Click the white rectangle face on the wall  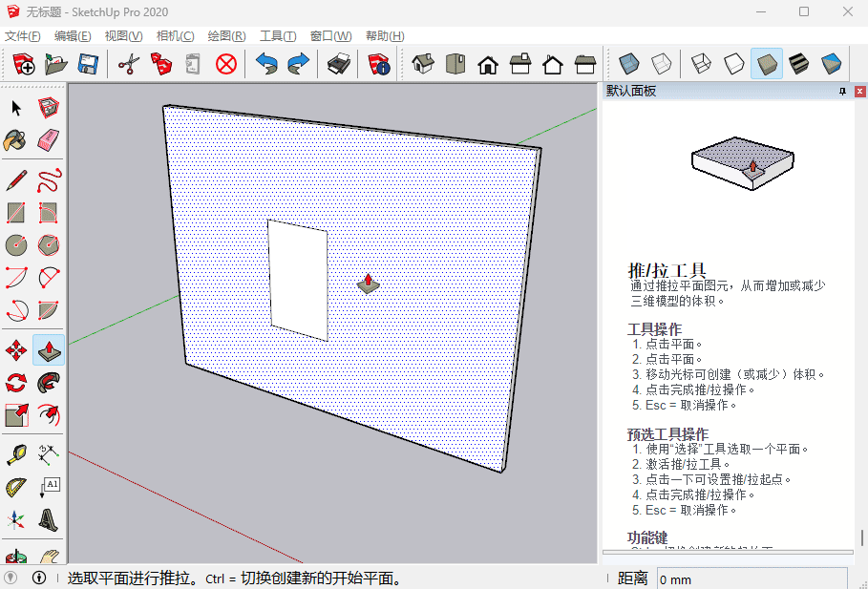(x=297, y=279)
